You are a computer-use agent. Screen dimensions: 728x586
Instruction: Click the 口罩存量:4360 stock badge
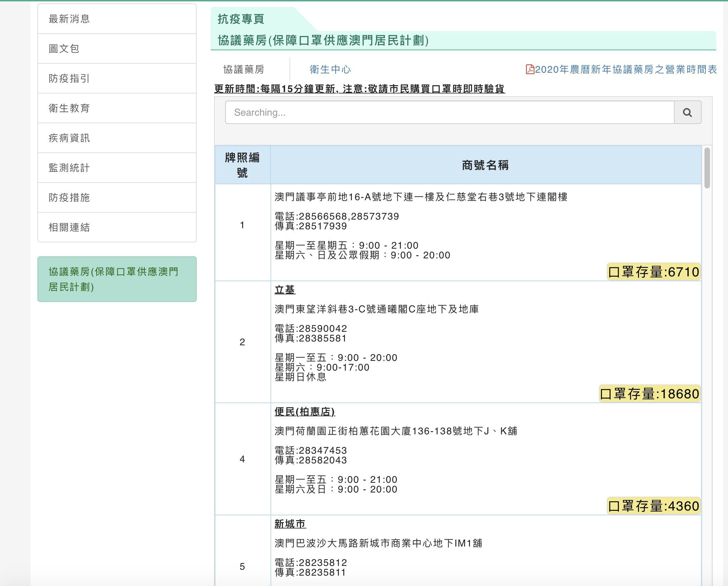tap(654, 506)
